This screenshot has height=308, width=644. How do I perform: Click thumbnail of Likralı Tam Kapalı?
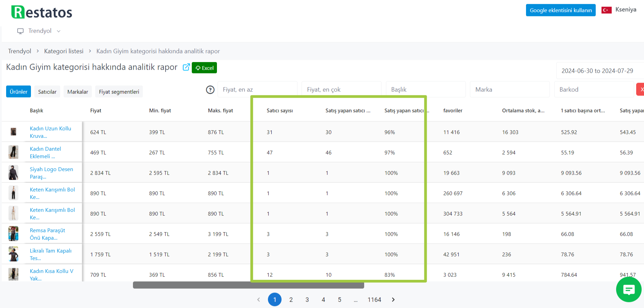tap(13, 254)
